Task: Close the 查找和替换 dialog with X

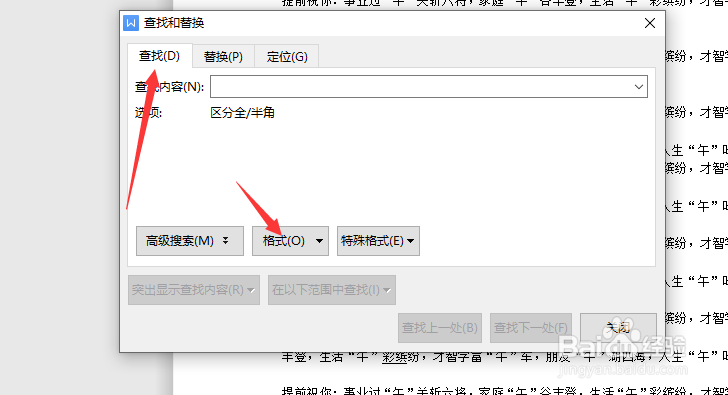Action: coord(650,23)
